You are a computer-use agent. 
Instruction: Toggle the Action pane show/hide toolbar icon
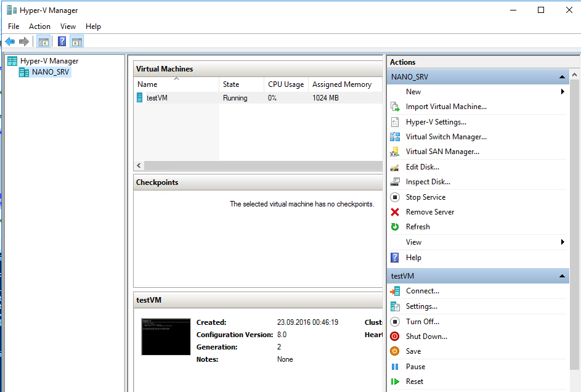[x=77, y=42]
